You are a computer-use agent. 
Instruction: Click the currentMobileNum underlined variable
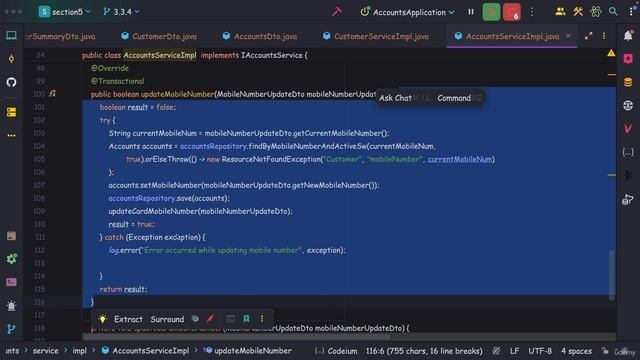[460, 159]
